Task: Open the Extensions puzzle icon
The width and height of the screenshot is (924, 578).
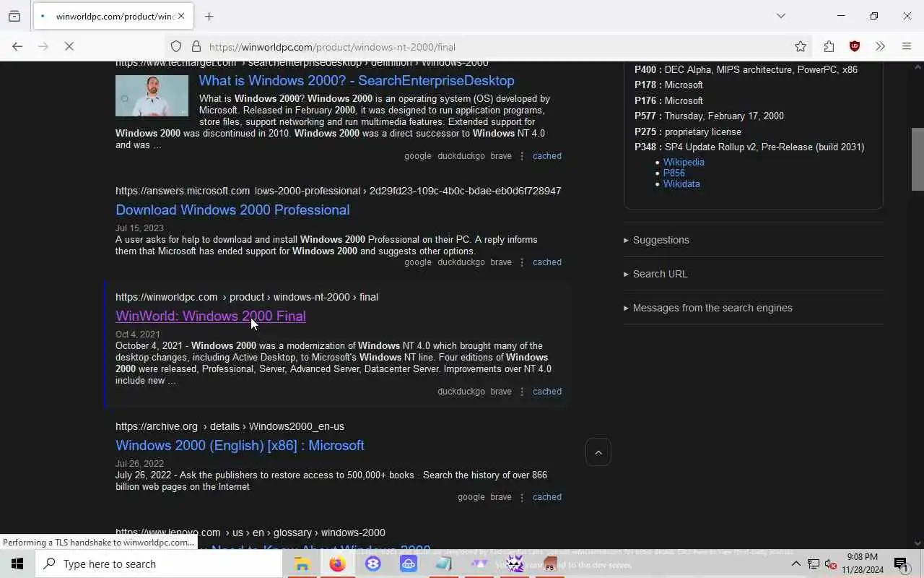Action: (829, 47)
